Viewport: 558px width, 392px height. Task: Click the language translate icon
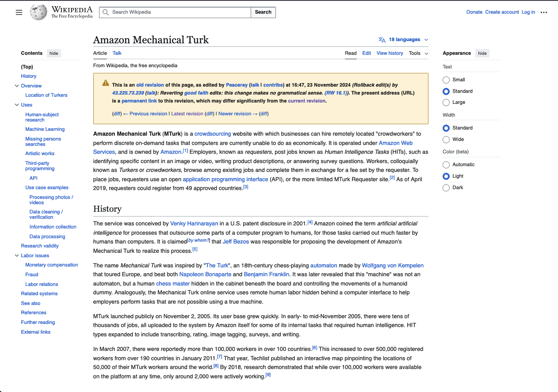(382, 40)
